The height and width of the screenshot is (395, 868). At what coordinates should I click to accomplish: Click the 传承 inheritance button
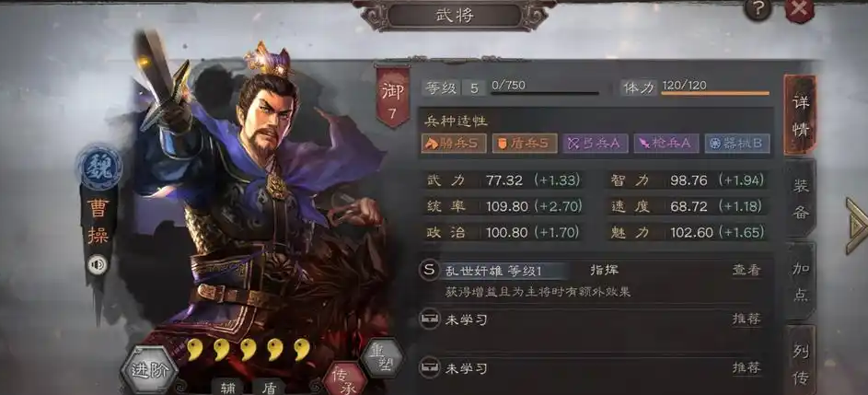344,378
